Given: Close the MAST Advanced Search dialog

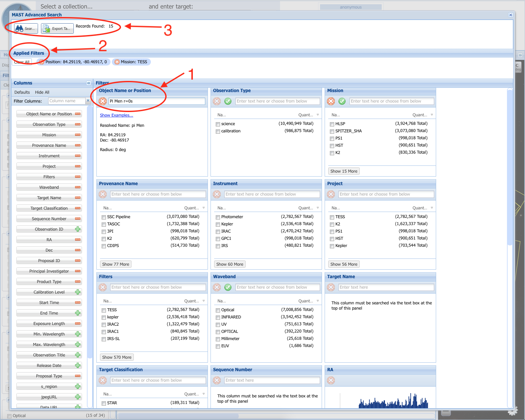Looking at the screenshot, I should [511, 15].
